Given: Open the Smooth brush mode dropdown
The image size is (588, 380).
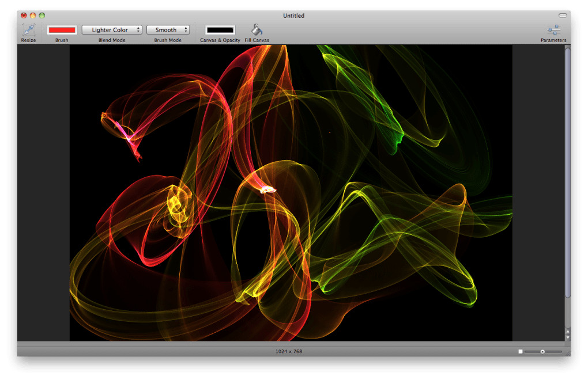Looking at the screenshot, I should pos(168,29).
